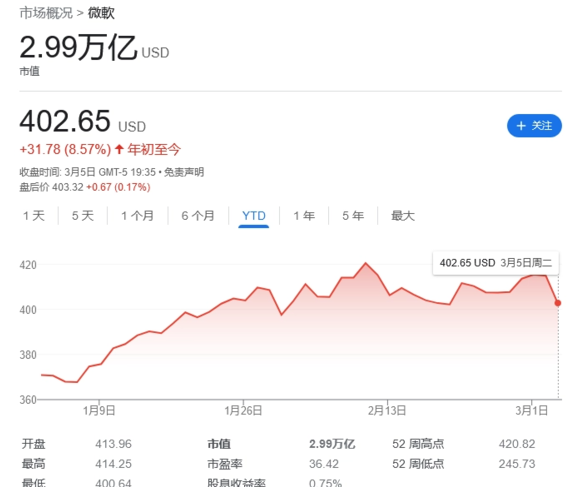Click the chart peak near 420
Screen dimensions: 587x487
(365, 263)
